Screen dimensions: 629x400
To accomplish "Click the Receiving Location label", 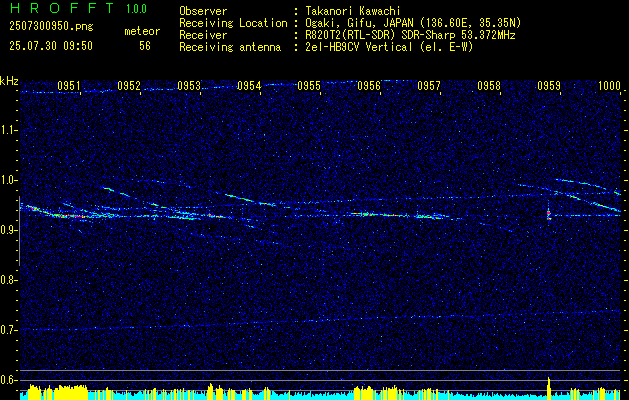I will [233, 23].
